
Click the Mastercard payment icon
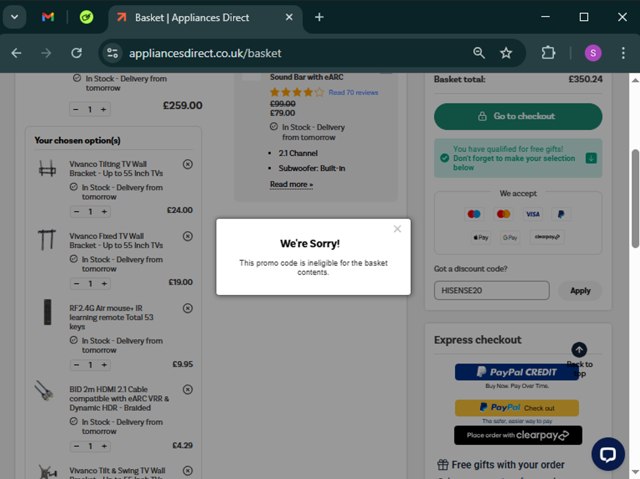click(x=503, y=214)
